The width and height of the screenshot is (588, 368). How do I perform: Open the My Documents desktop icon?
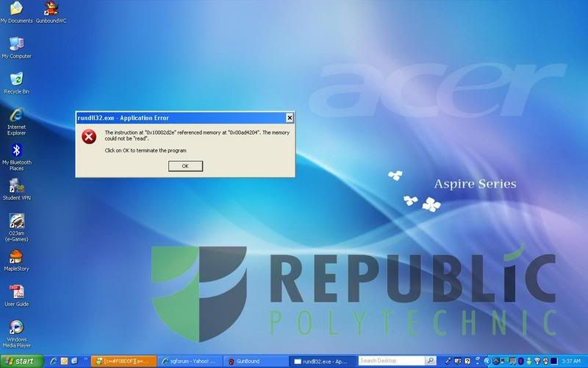[16, 10]
